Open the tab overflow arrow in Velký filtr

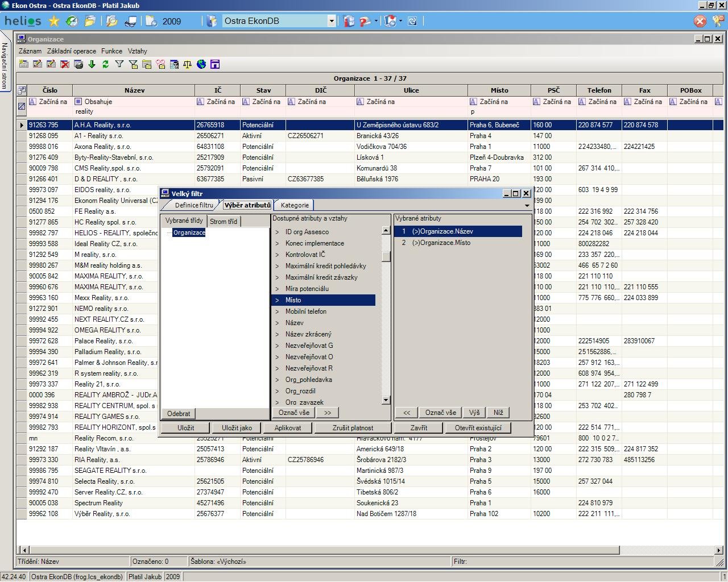[527, 206]
